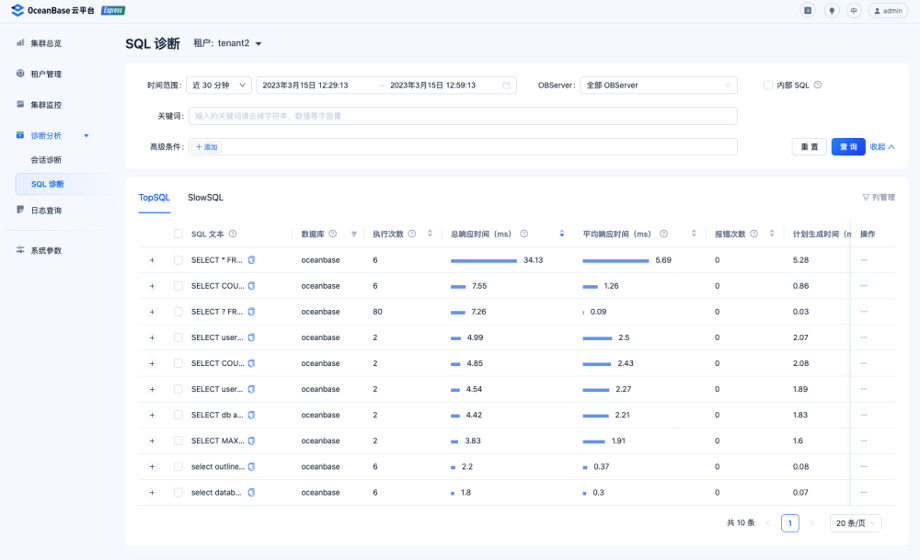Click the 重置 reset button
Screen dimensions: 920x560
809,147
